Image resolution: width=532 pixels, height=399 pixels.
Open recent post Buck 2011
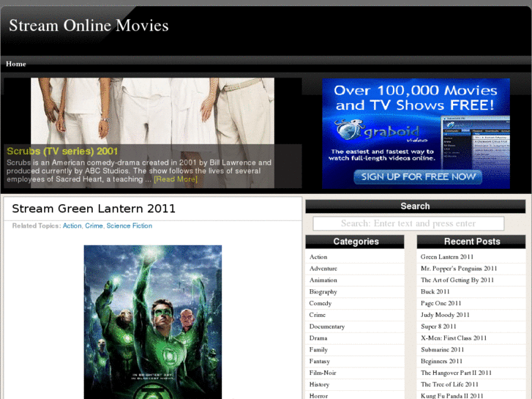(435, 291)
